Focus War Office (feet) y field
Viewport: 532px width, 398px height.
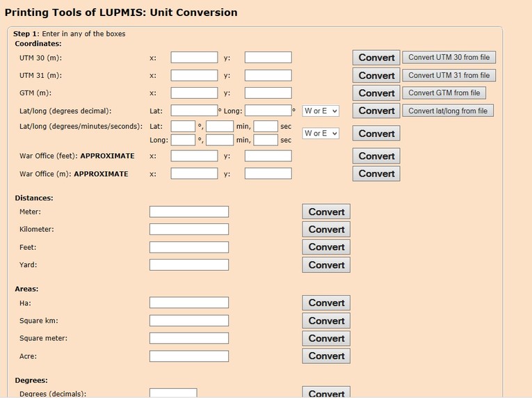pos(268,156)
